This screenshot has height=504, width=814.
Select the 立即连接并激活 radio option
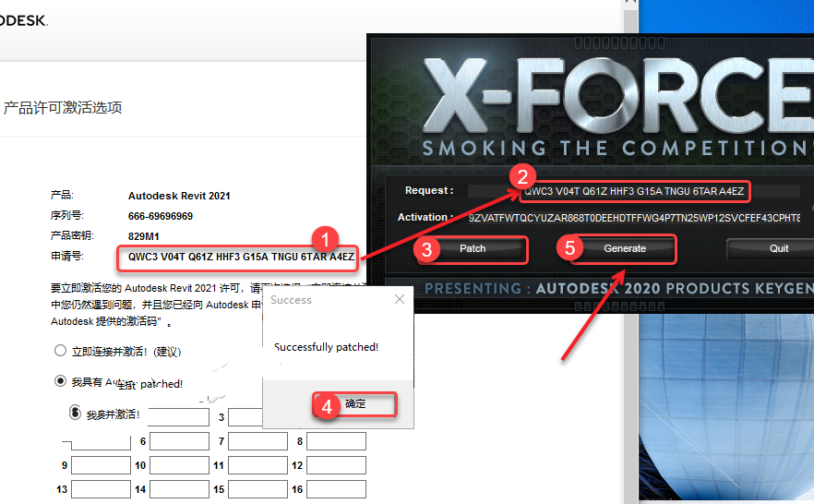[60, 351]
